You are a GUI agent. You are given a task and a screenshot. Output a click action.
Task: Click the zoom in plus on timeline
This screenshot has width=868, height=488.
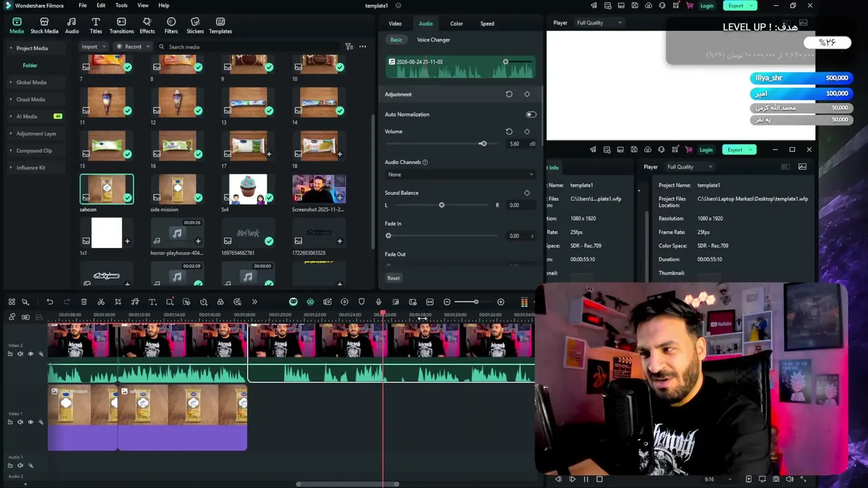coord(500,302)
